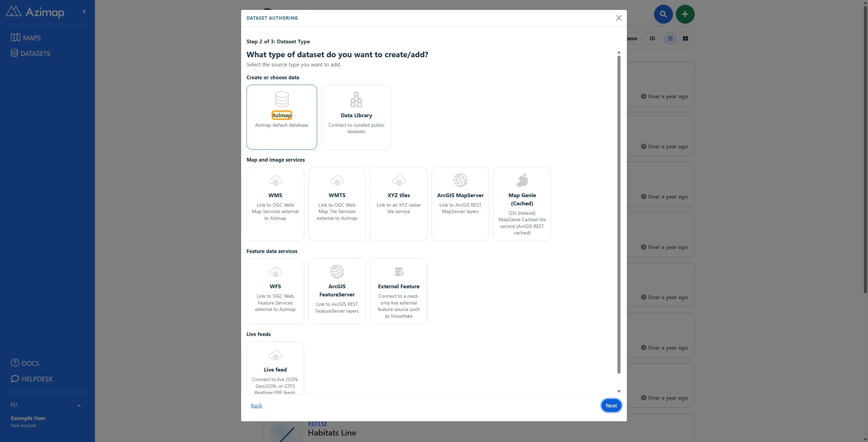Click the 'Link to ArcGIS REST FeatureServer layers' description
The image size is (868, 442).
(x=337, y=308)
